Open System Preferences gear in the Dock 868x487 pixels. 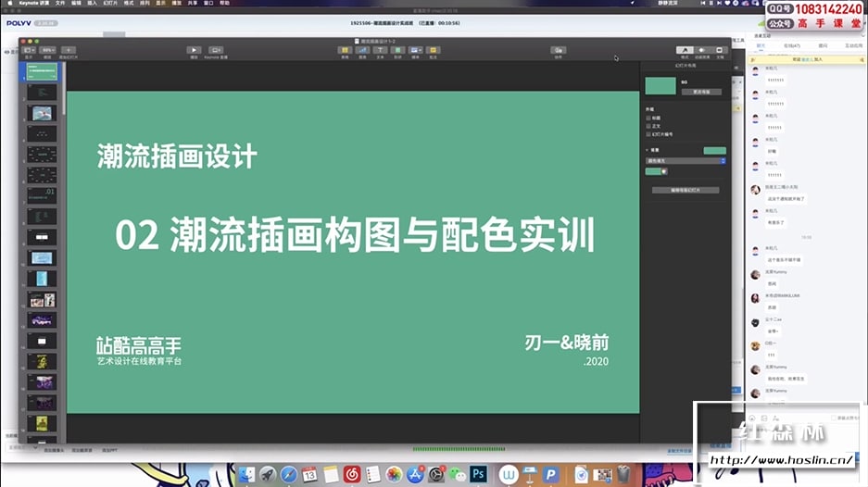[436, 474]
